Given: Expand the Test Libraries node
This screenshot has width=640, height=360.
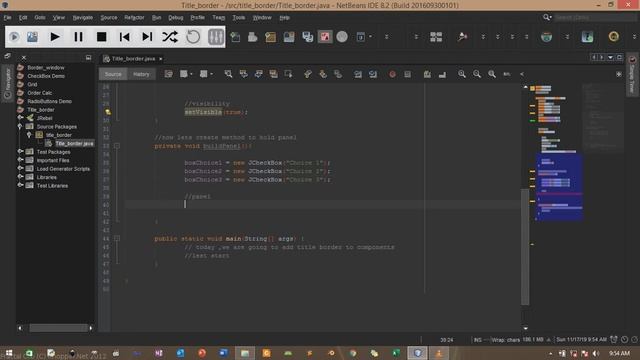Looking at the screenshot, I should pos(20,185).
